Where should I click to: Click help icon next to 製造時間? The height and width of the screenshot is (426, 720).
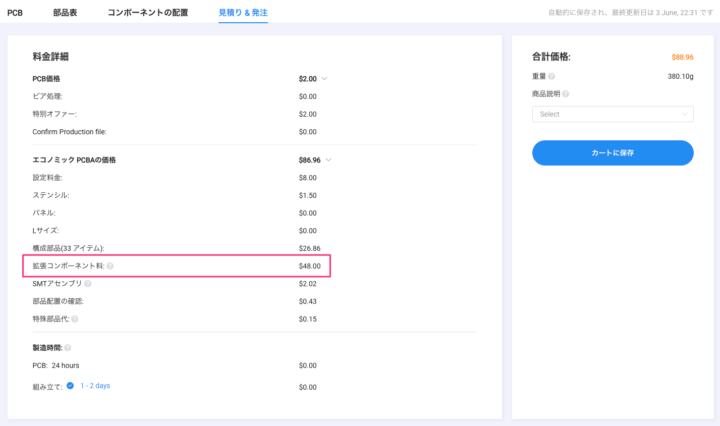click(68, 347)
